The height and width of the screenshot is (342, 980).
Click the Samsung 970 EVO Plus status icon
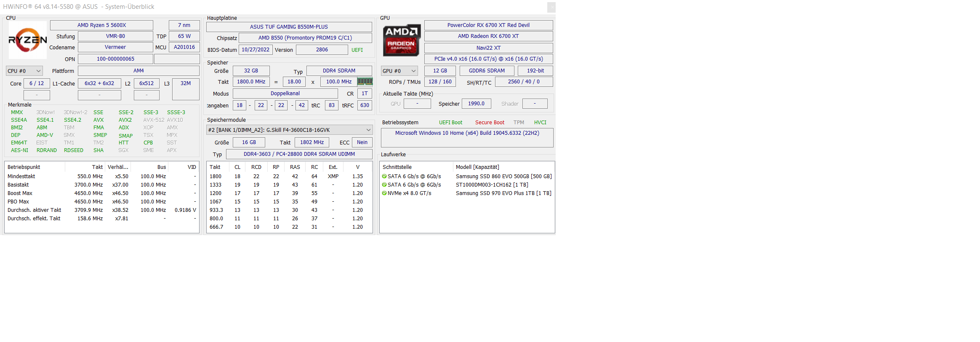click(x=384, y=193)
